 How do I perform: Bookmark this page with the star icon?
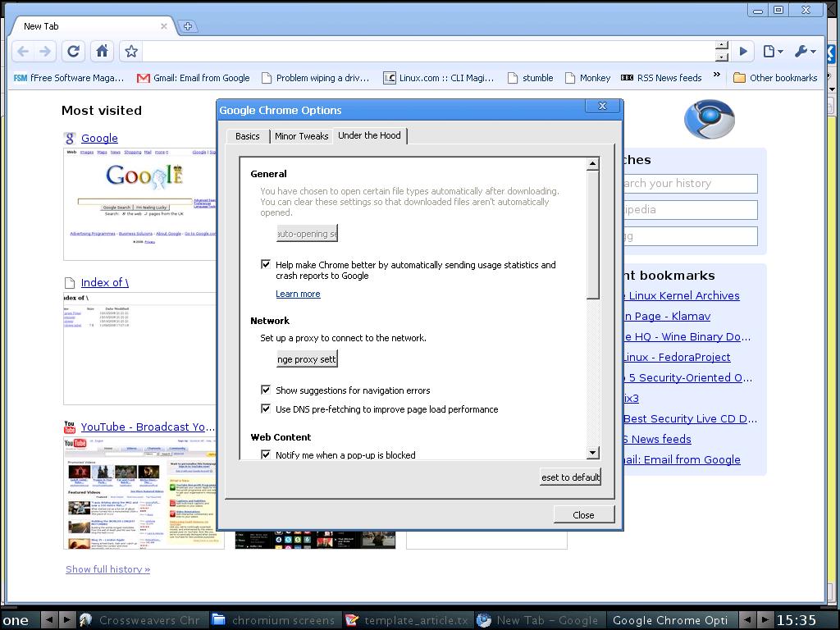(131, 52)
